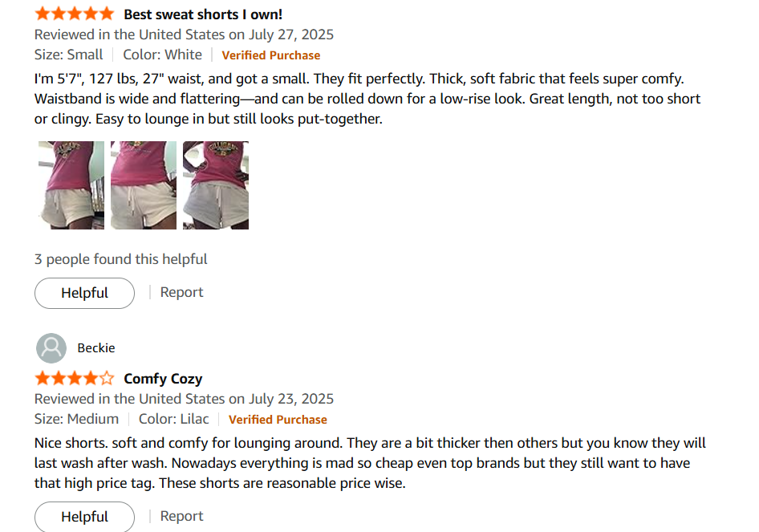Screen dimensions: 759x532
Task: Click Beckie's gray profile avatar icon
Action: [x=51, y=348]
